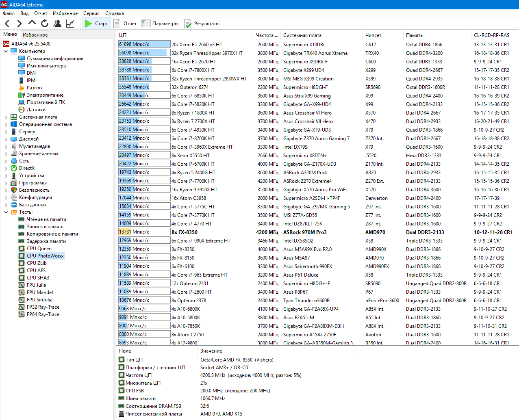
Task: Open the FPU SinJulia test icon
Action: tap(22, 300)
